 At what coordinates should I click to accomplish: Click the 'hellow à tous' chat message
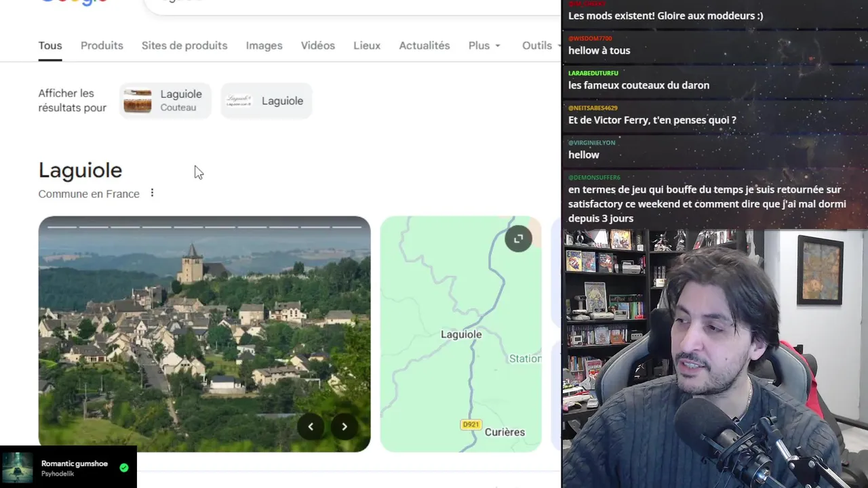[x=599, y=50]
